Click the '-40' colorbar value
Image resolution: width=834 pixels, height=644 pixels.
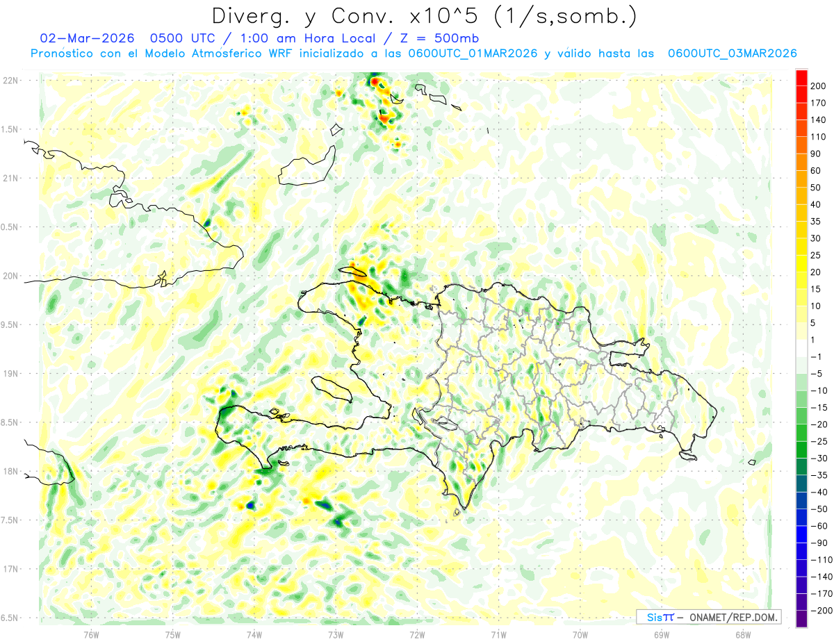[819, 493]
